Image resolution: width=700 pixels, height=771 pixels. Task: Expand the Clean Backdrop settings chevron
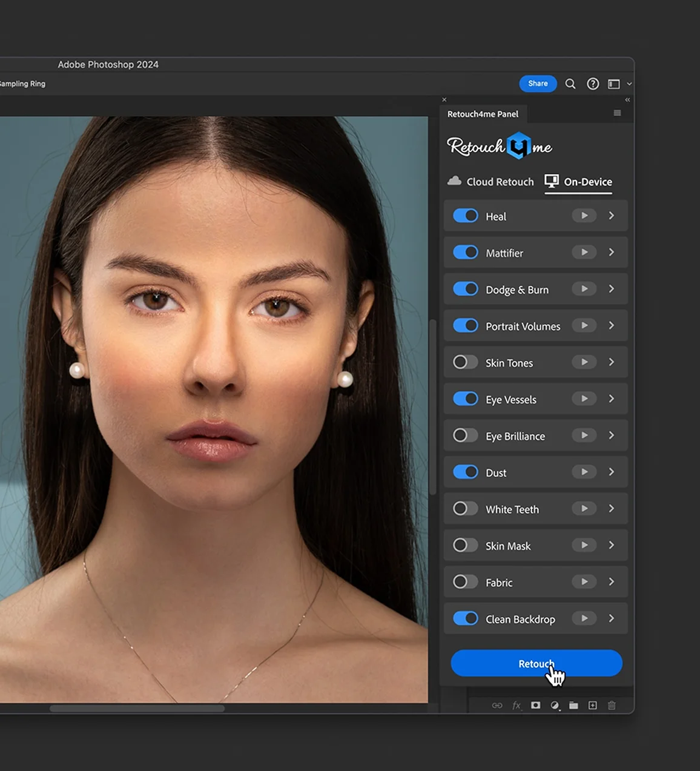click(612, 618)
